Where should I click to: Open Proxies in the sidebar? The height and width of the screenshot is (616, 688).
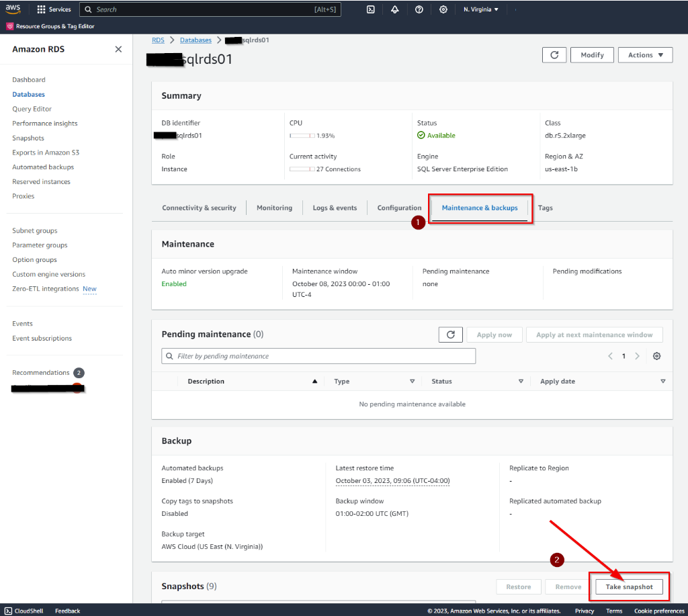click(24, 196)
